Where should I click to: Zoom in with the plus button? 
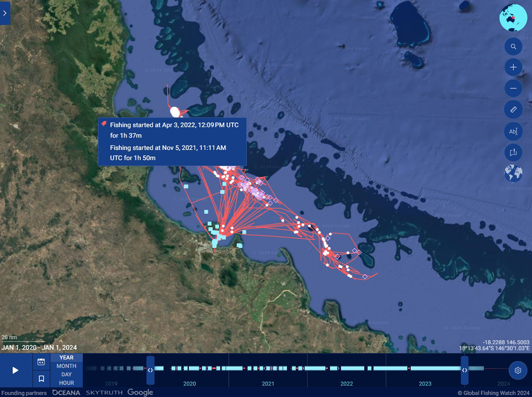pyautogui.click(x=513, y=67)
